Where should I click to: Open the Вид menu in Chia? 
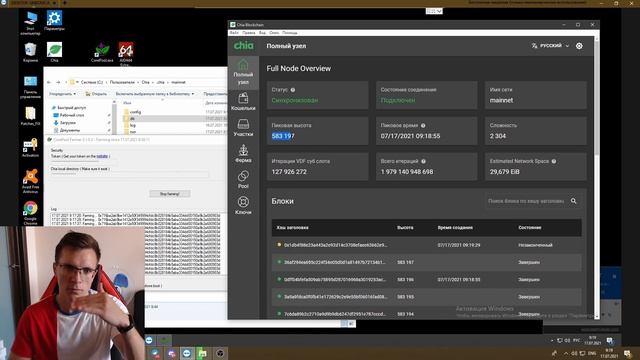(x=262, y=33)
